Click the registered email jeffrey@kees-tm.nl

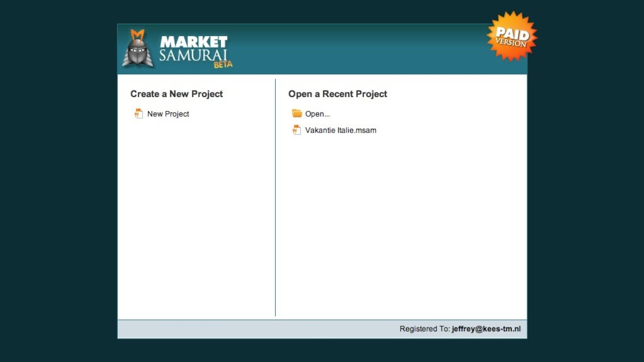coord(486,329)
